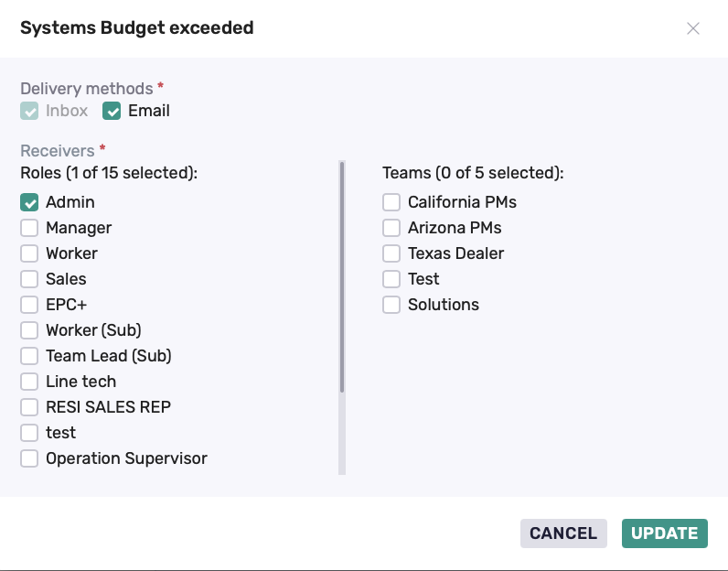
Task: Check the Line tech role
Action: pyautogui.click(x=29, y=382)
